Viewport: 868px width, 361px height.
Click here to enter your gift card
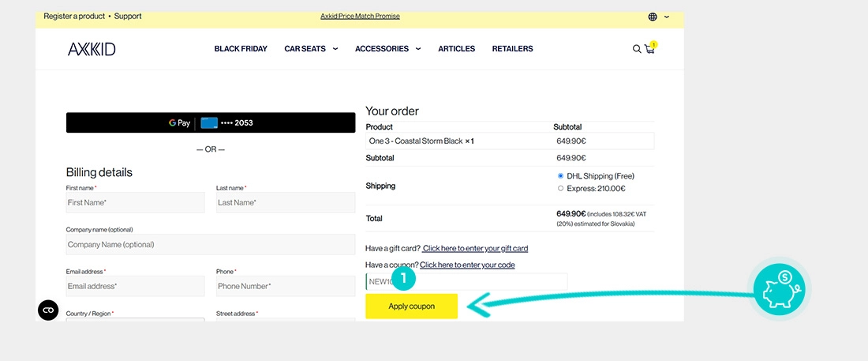pos(475,249)
